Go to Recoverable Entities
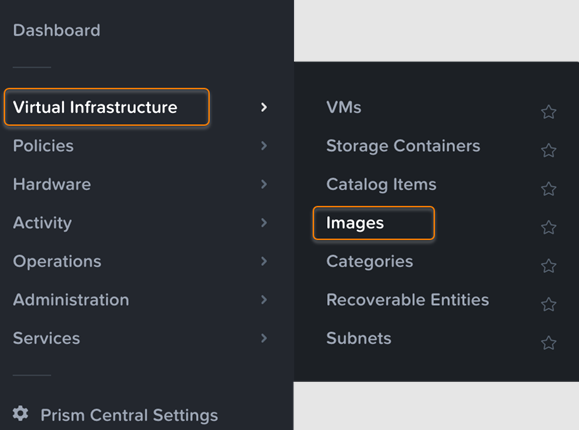Image resolution: width=579 pixels, height=430 pixels. coord(408,300)
